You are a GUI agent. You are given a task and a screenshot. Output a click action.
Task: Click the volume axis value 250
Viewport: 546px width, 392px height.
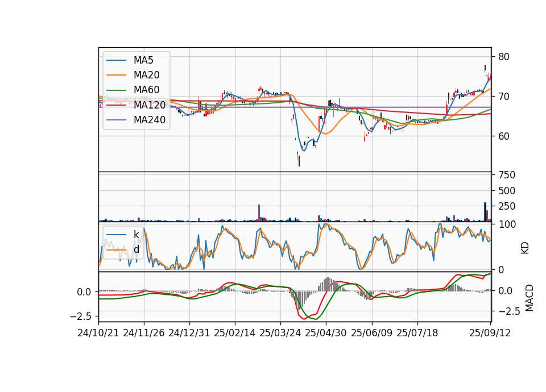click(507, 206)
